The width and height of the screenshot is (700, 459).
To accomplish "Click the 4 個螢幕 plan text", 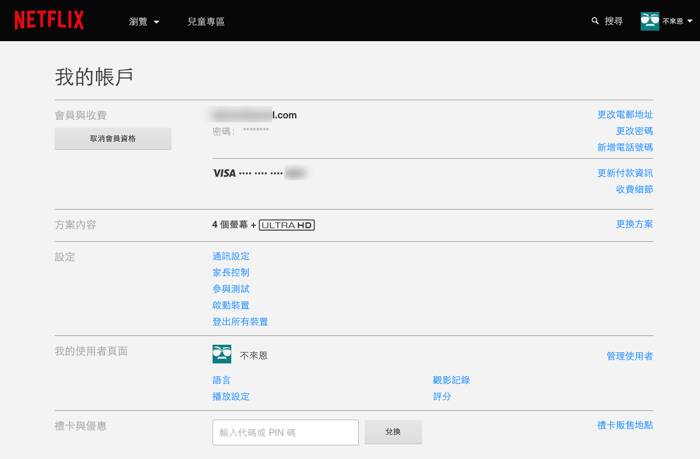I will [229, 225].
